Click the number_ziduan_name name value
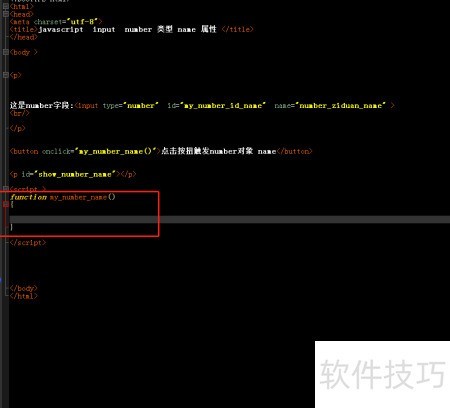The height and width of the screenshot is (408, 450). [x=340, y=106]
